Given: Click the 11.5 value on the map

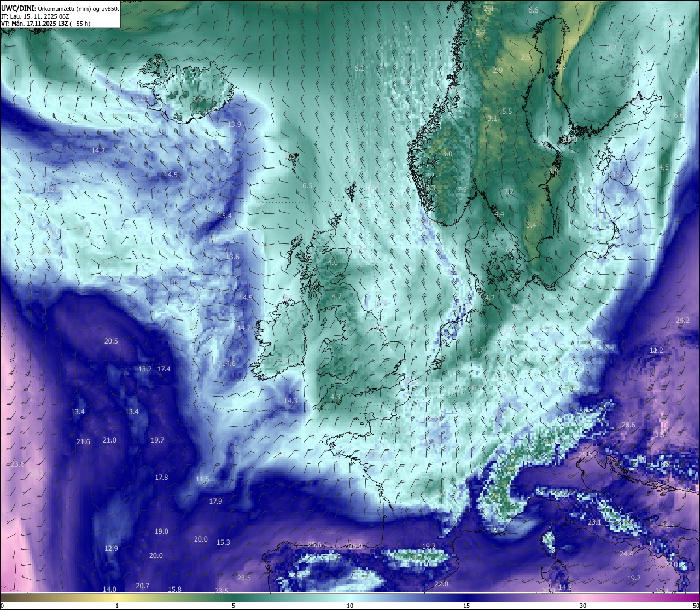Looking at the screenshot, I should pos(202,479).
